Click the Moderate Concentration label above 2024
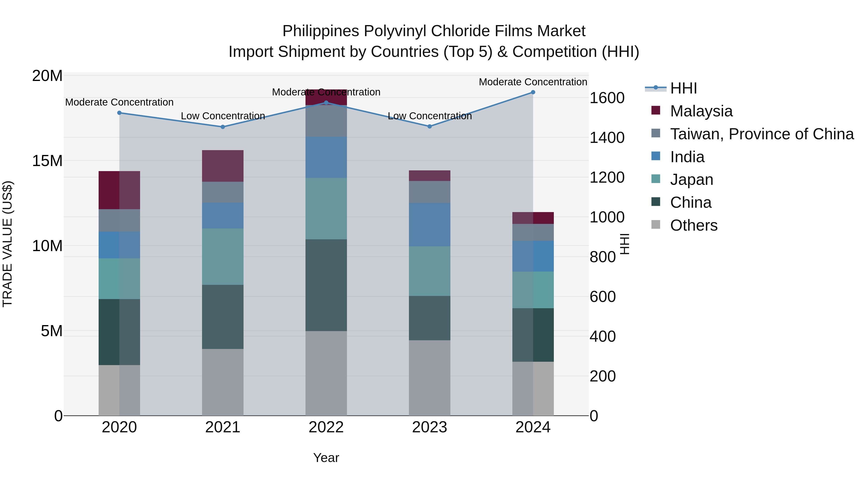Viewport: 868px width, 488px height. tap(533, 82)
